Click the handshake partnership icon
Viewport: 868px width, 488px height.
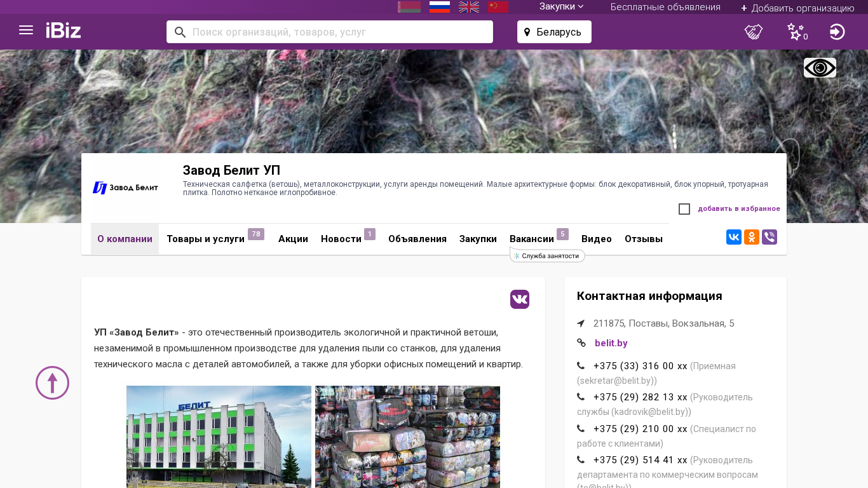point(754,32)
